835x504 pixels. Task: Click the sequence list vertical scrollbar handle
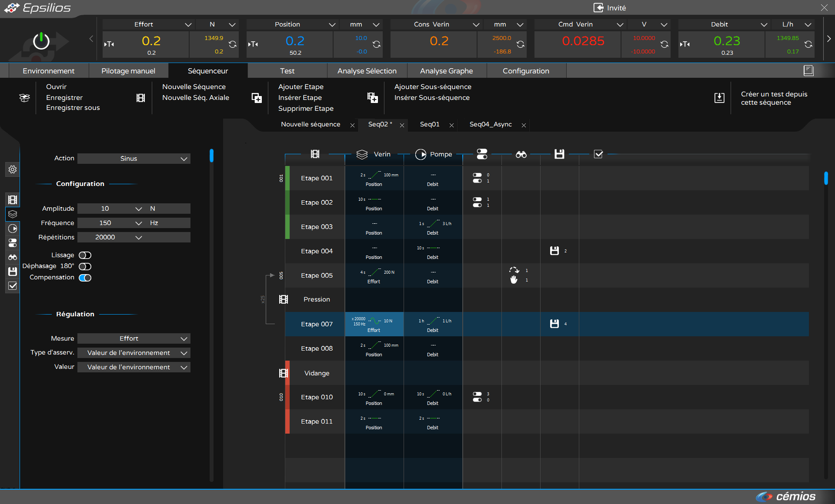point(825,178)
